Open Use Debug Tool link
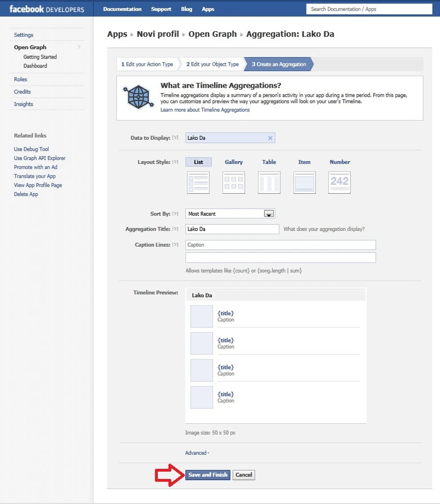This screenshot has width=440, height=504. 31,149
